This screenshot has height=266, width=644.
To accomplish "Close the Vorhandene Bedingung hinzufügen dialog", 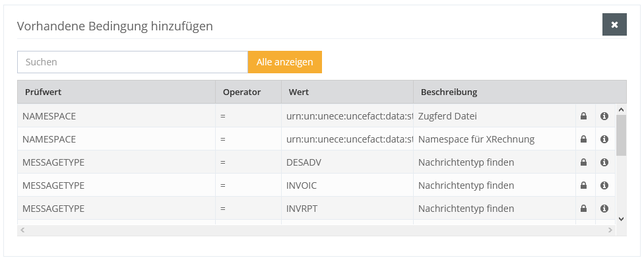I will pos(614,24).
